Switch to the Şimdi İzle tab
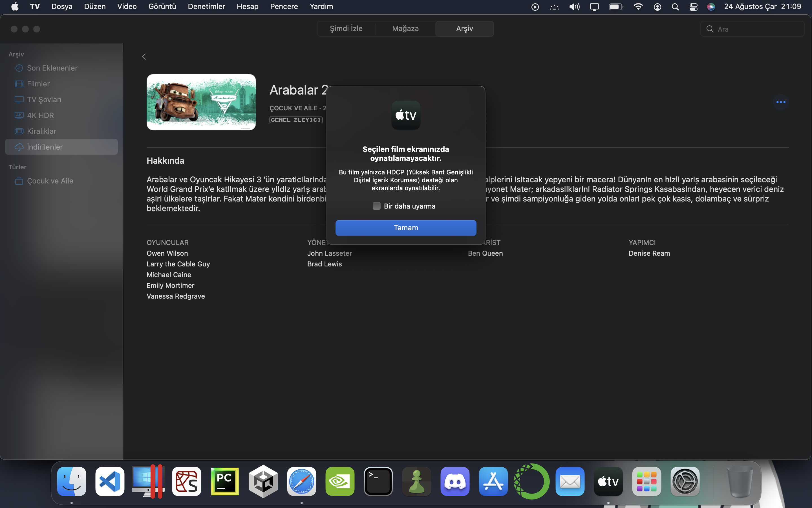Image resolution: width=812 pixels, height=508 pixels. click(x=346, y=29)
